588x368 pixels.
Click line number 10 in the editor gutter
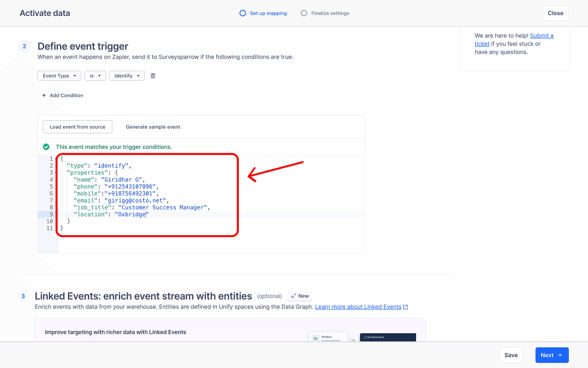tap(49, 221)
